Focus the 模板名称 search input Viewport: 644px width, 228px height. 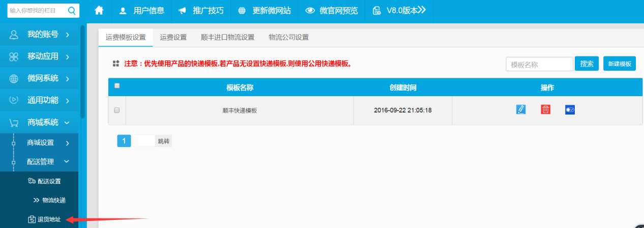tap(539, 64)
